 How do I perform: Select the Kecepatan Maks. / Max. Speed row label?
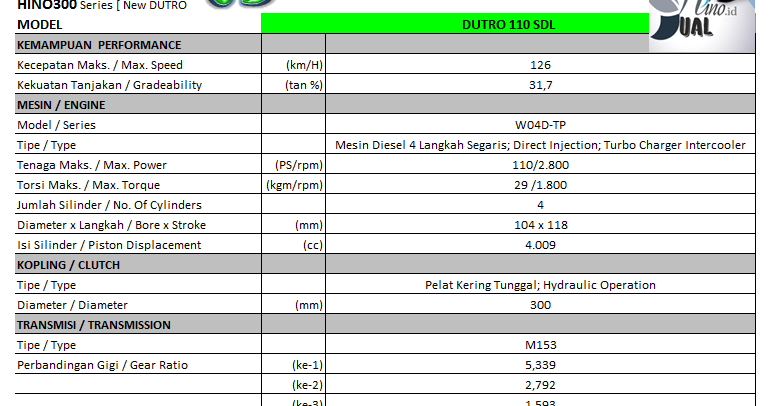(100, 65)
